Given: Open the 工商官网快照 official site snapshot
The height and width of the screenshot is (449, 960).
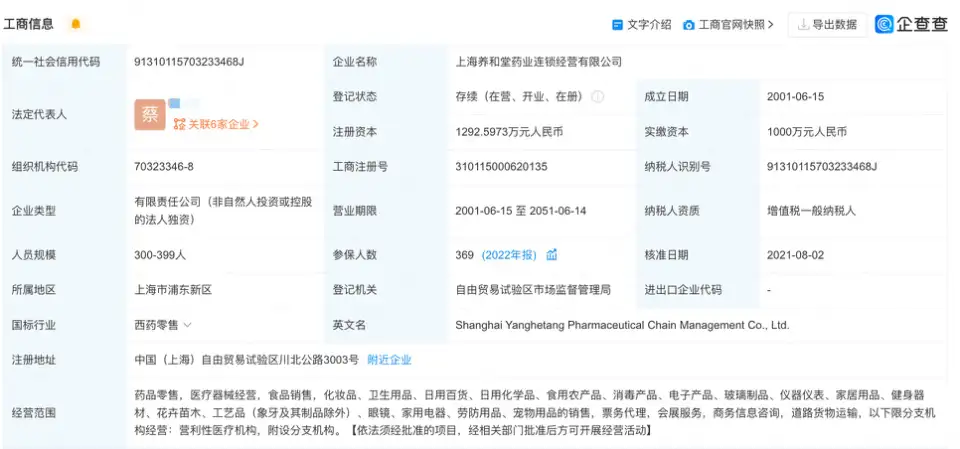Looking at the screenshot, I should [x=729, y=25].
